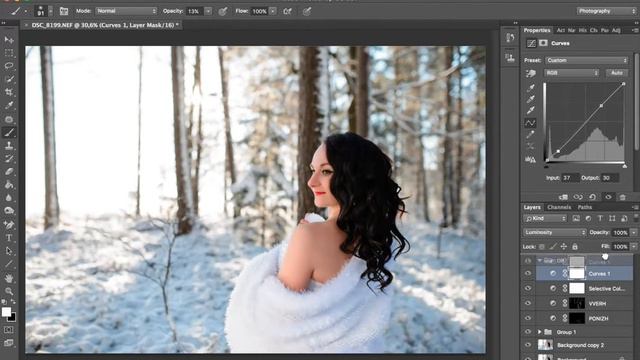Click the foreground color swatch
The height and width of the screenshot is (360, 640).
tap(6, 312)
